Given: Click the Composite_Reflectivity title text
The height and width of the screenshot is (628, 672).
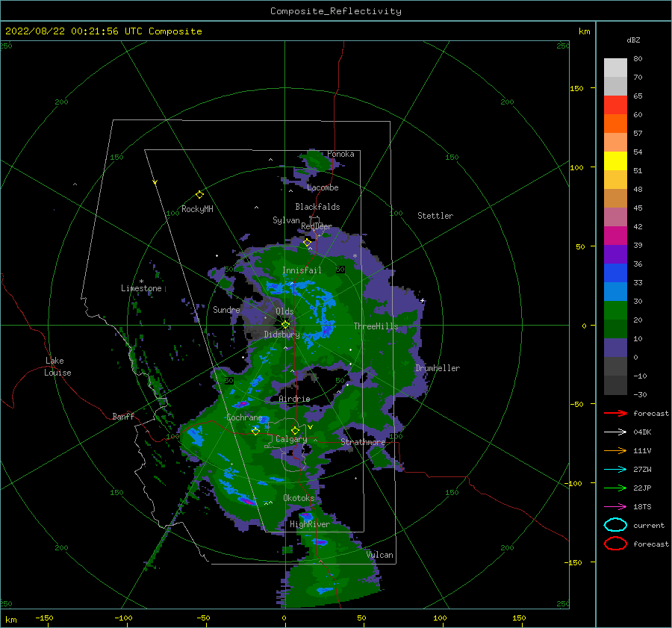Looking at the screenshot, I should [x=335, y=11].
